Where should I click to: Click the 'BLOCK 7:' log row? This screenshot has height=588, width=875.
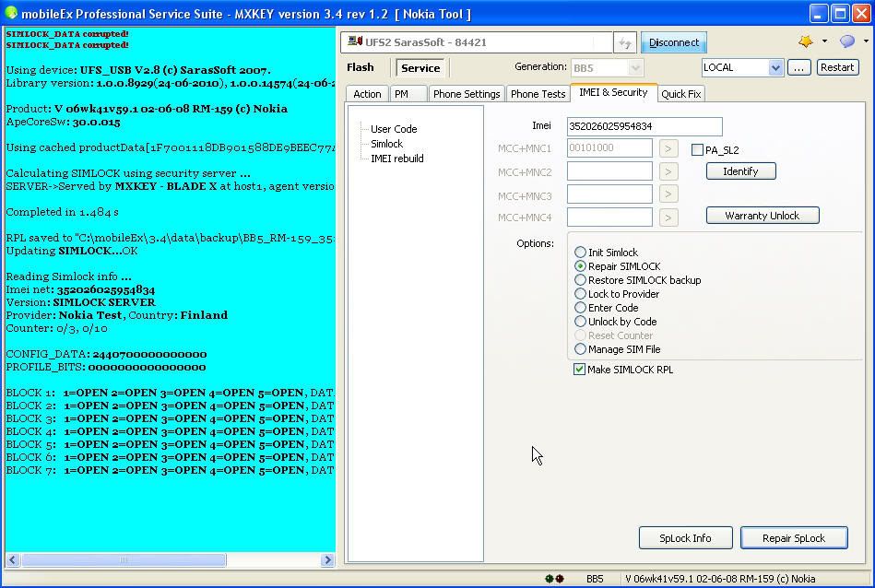pos(170,470)
